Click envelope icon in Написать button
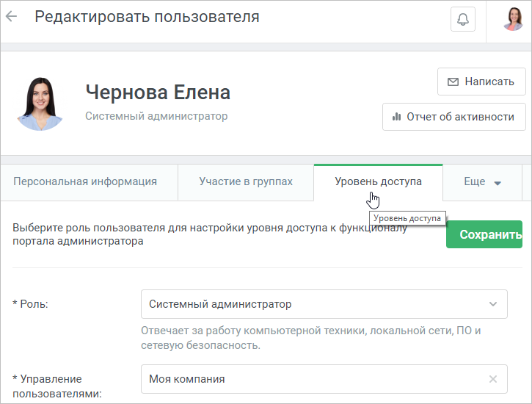Image resolution: width=532 pixels, height=404 pixels. click(453, 82)
